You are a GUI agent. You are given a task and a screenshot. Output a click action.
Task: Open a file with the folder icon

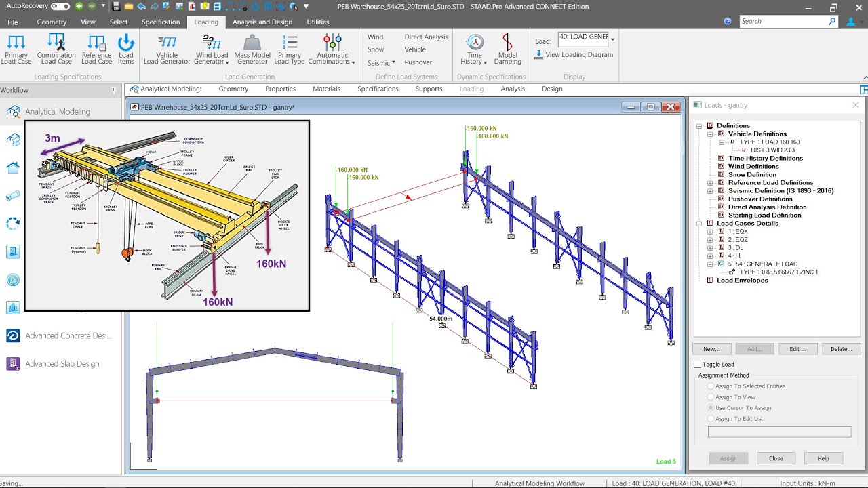point(128,7)
